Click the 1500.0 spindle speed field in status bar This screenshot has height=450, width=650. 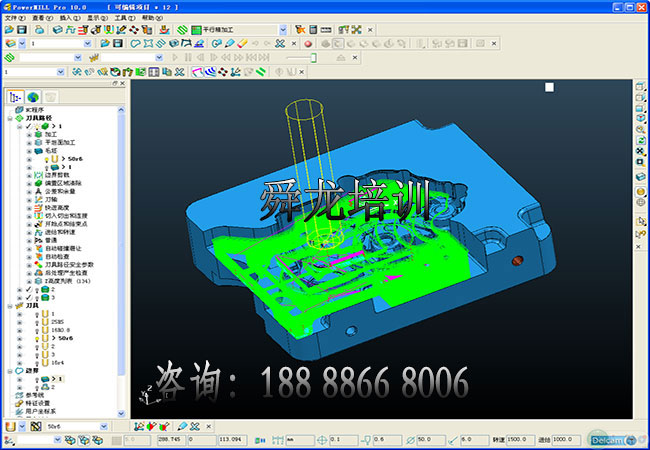click(519, 440)
